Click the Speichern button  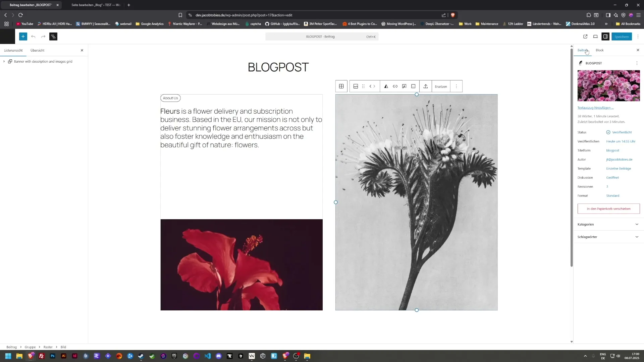tap(621, 37)
